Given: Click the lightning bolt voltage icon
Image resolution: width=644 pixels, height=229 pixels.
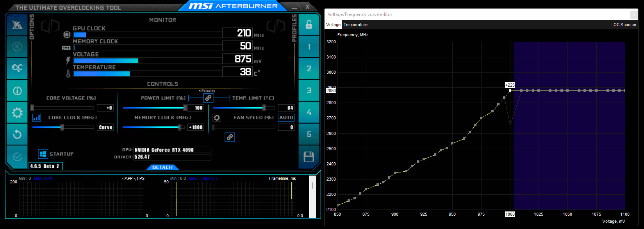Looking at the screenshot, I should click(x=68, y=60).
